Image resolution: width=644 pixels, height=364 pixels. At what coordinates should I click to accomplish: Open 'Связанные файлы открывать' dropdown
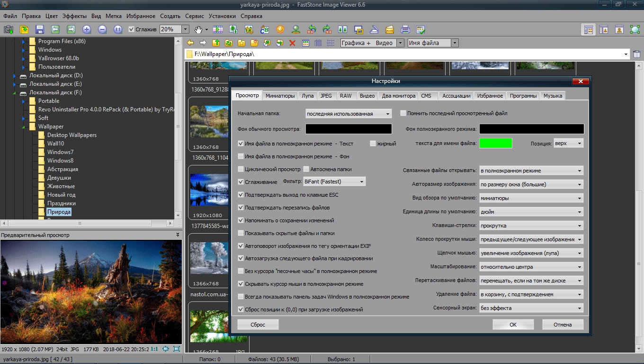[531, 171]
